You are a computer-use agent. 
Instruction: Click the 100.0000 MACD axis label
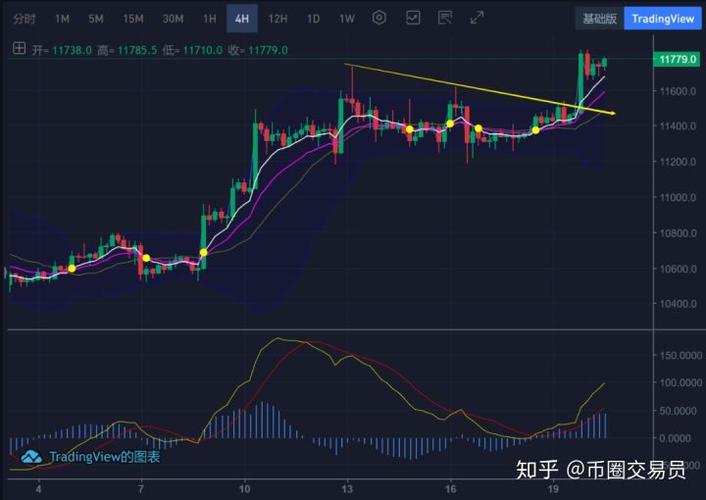coord(682,383)
